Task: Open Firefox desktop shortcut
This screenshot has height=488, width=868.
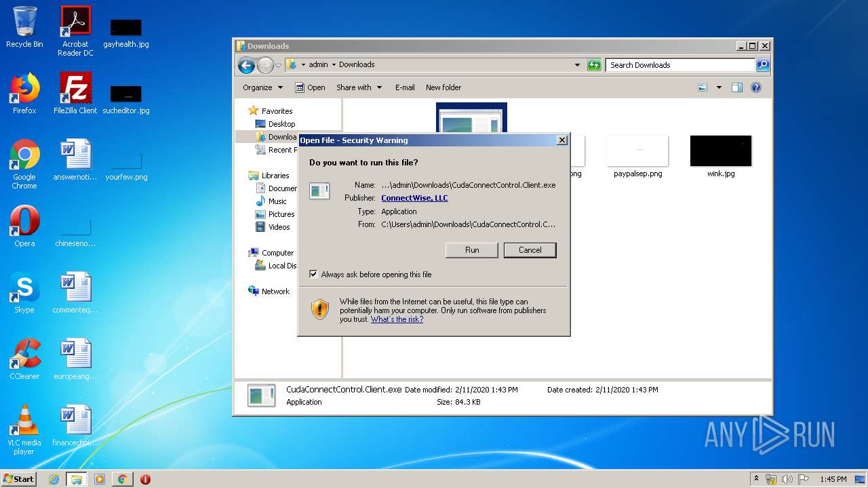Action: 24,94
